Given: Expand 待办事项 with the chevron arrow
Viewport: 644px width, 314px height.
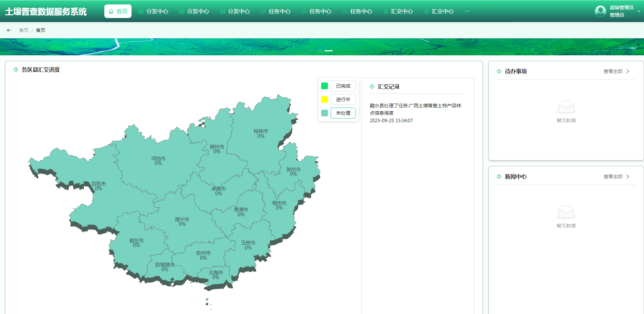Looking at the screenshot, I should [628, 71].
